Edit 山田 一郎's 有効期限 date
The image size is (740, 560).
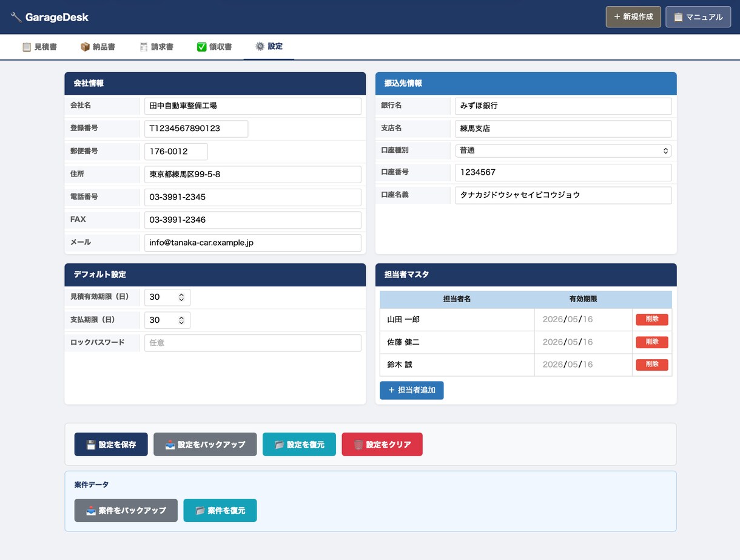[x=583, y=320]
